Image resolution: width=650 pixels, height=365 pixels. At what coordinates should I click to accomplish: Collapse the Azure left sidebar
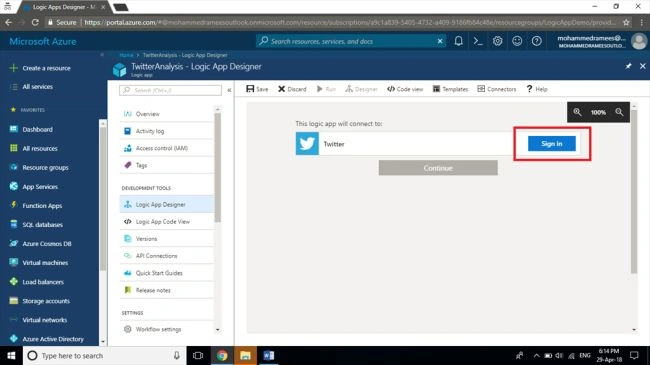(102, 54)
